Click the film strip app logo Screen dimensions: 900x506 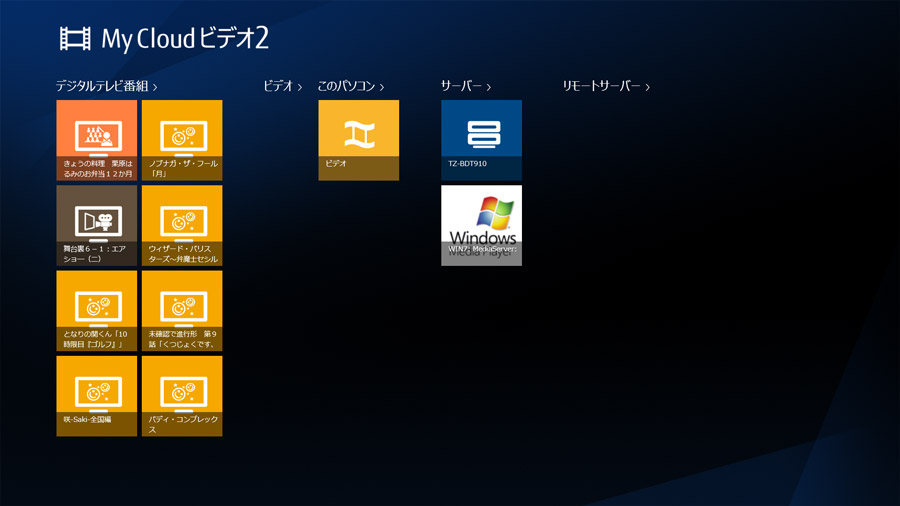[76, 39]
